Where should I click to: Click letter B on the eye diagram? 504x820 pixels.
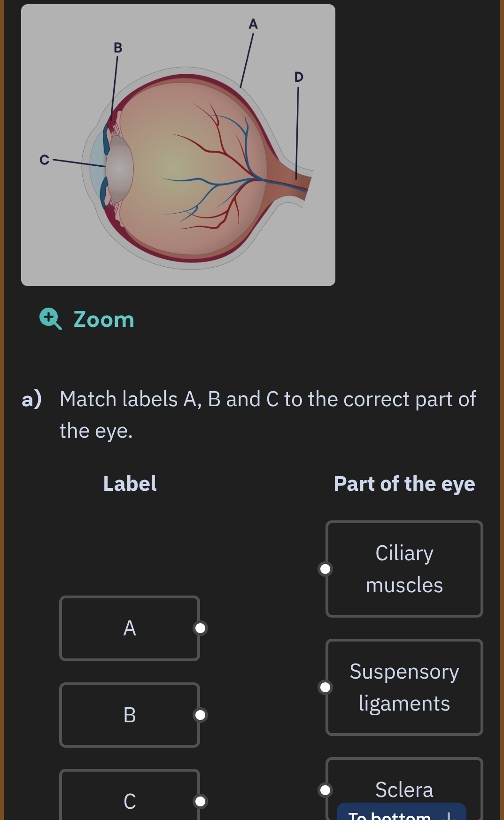pyautogui.click(x=118, y=47)
